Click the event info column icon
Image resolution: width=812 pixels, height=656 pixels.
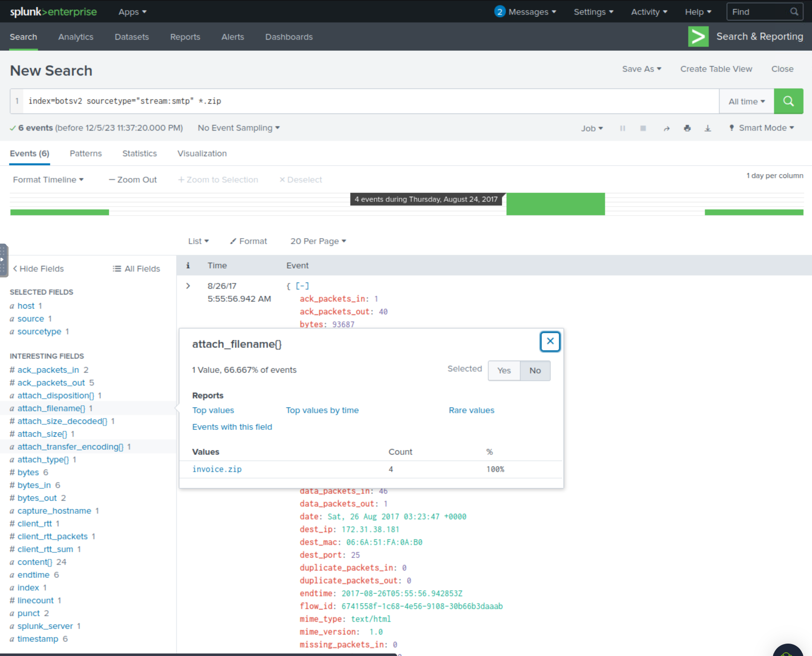tap(188, 265)
